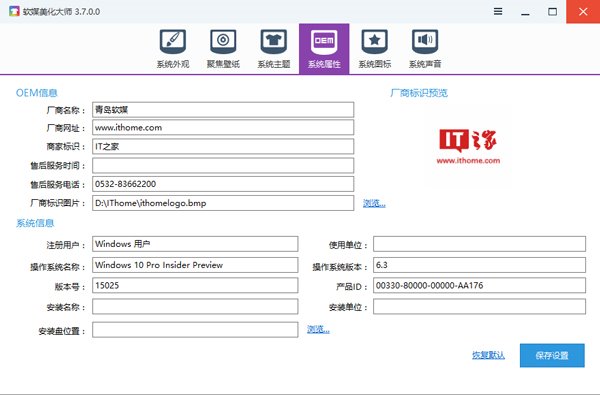Click the 操作系统版本 field with 6.3
The image size is (600, 395).
click(x=479, y=265)
